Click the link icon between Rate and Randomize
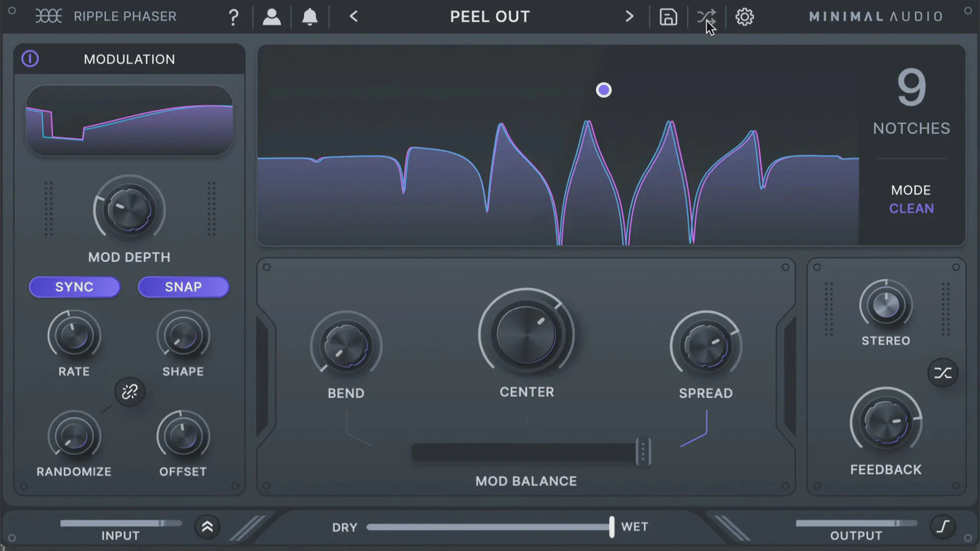 130,392
